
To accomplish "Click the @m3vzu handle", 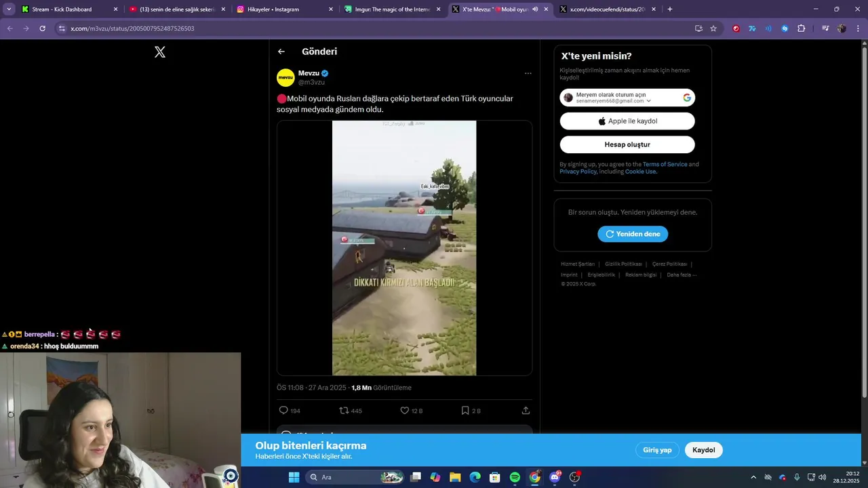I will click(311, 82).
